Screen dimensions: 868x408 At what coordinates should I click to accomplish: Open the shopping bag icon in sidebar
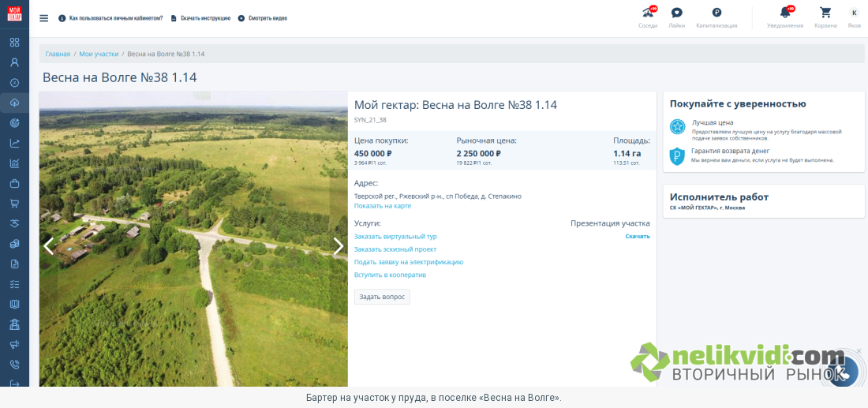[x=14, y=183]
